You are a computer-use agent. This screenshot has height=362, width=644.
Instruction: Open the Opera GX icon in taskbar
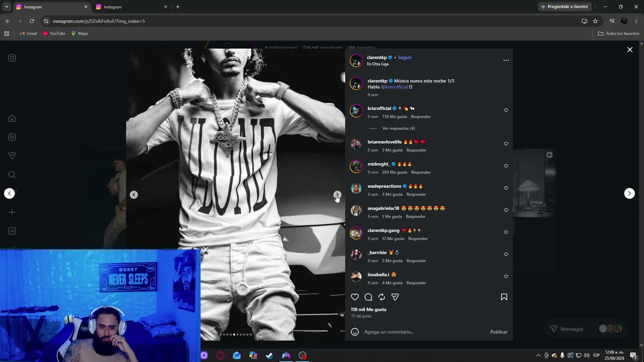coord(220,355)
